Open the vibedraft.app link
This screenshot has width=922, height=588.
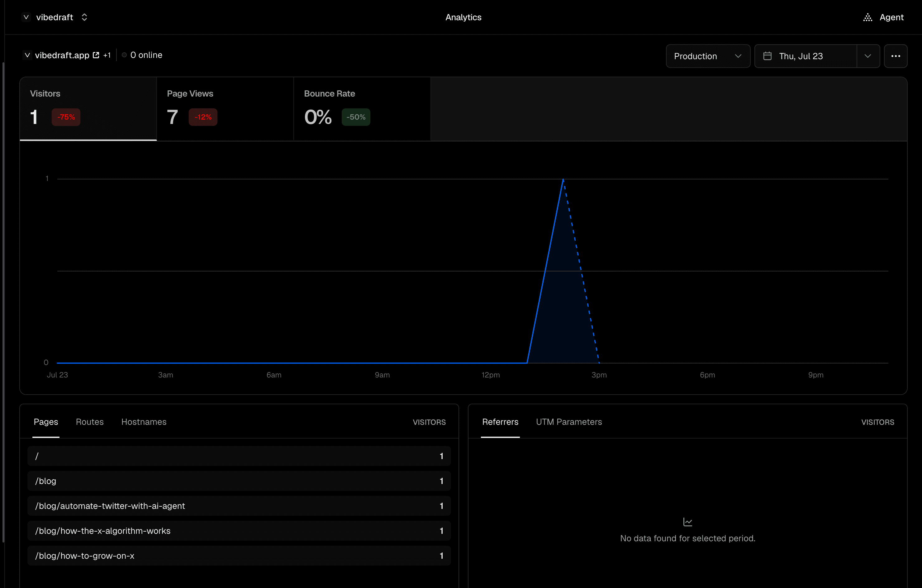pos(62,55)
